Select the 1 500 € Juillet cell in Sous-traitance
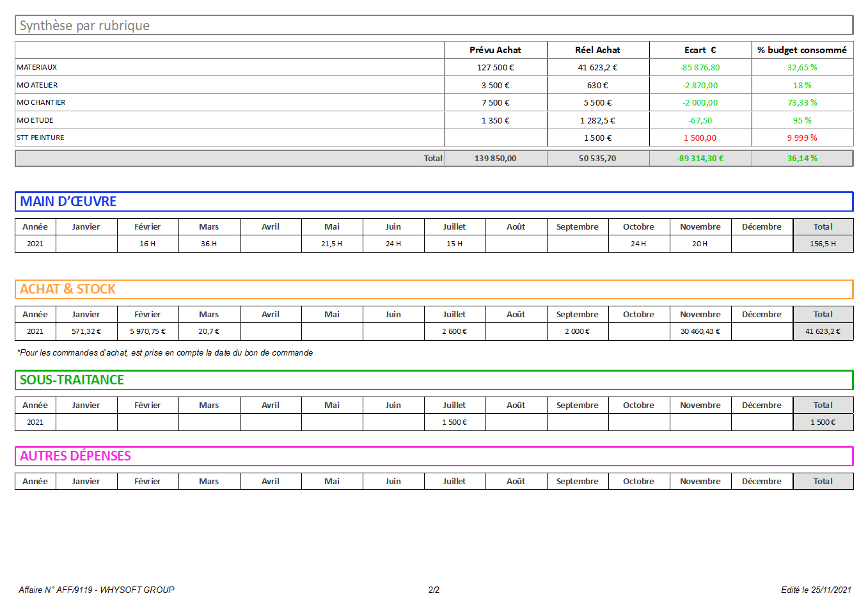The image size is (868, 614). [x=454, y=422]
